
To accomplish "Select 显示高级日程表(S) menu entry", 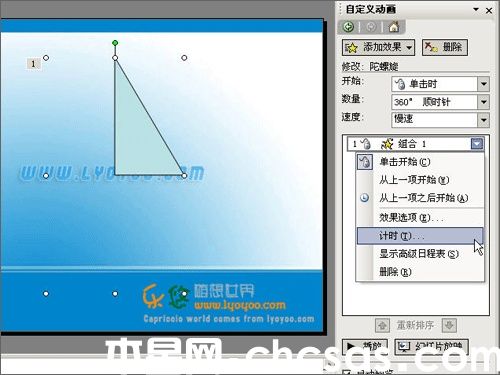I will (420, 254).
